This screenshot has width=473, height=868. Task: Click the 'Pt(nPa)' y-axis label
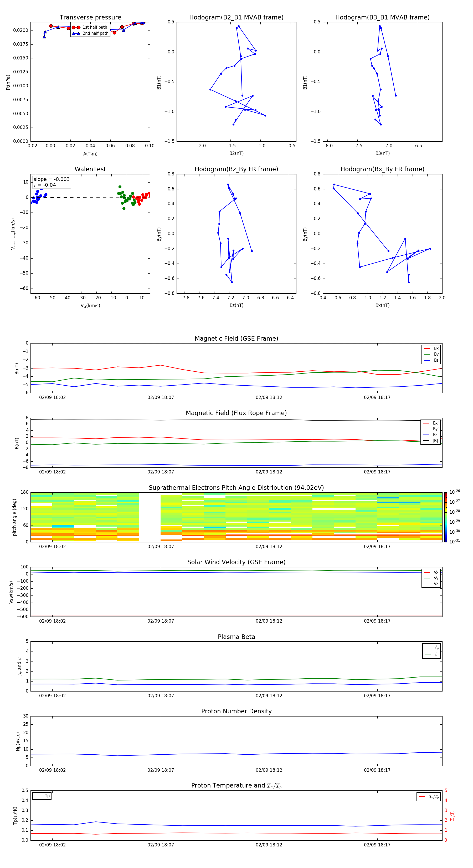pos(8,82)
